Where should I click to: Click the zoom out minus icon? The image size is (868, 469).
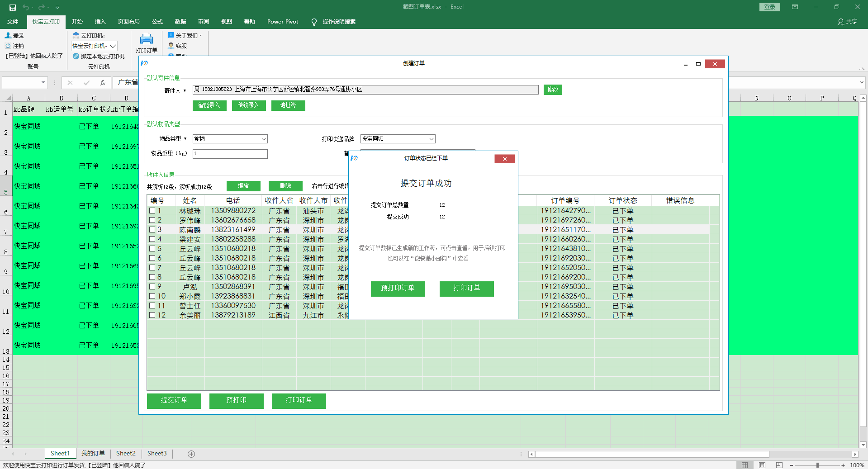pyautogui.click(x=792, y=465)
